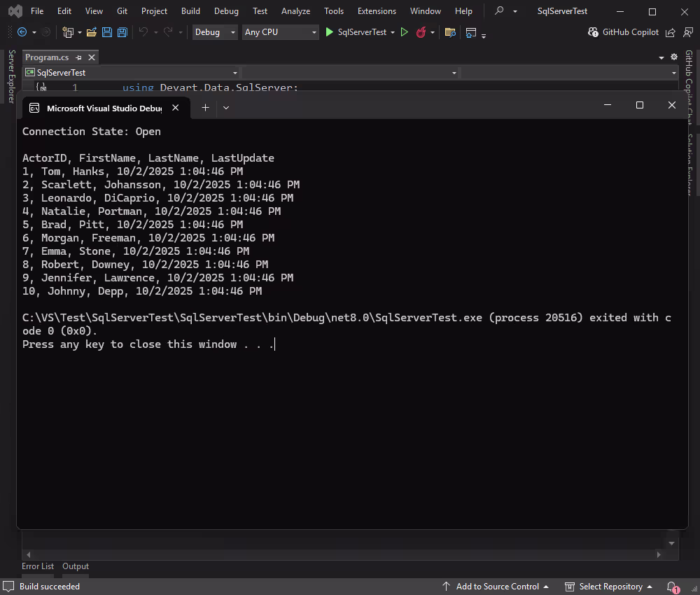Screen dimensions: 700x595
Task: Click the Undo icon
Action: coord(144,32)
